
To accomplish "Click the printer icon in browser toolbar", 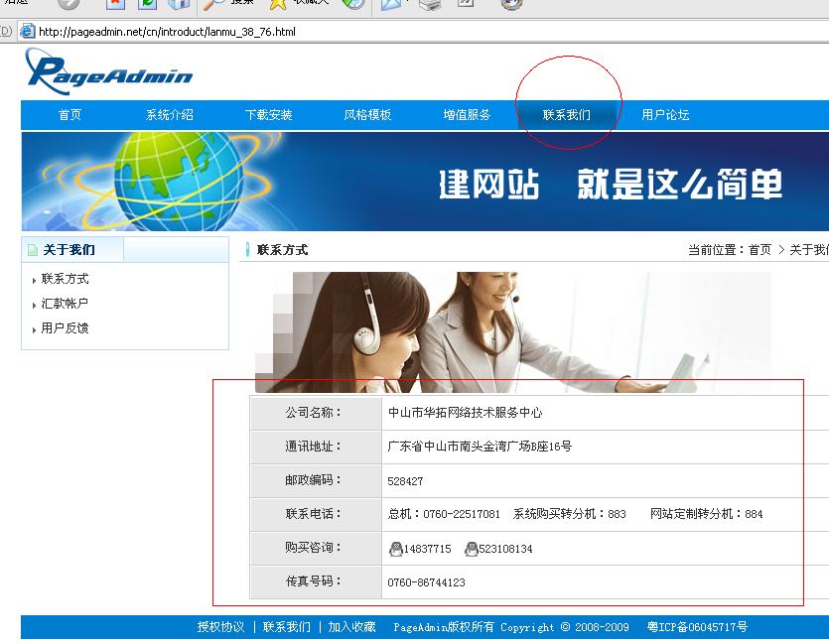I will tap(429, 4).
